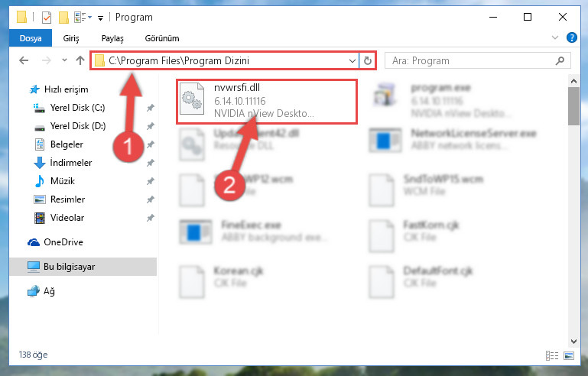Click the search magnifier icon

tap(560, 60)
